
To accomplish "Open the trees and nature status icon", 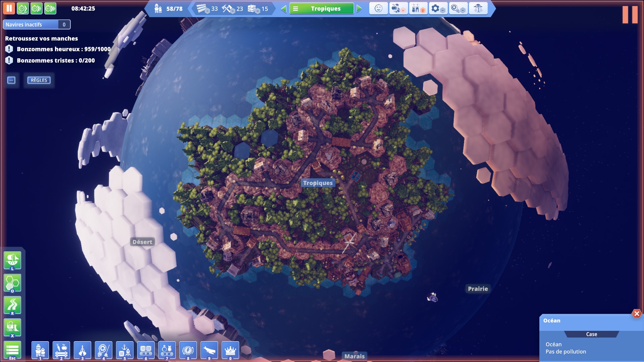I will click(x=478, y=8).
